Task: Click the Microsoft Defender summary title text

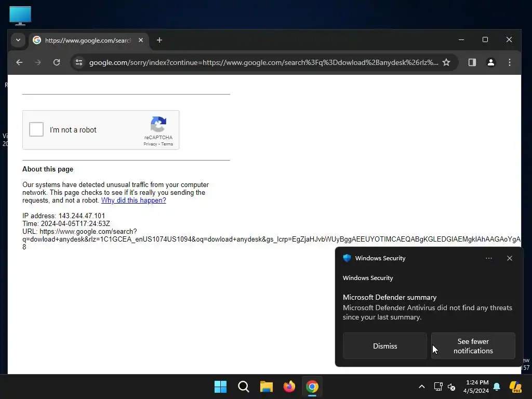Action: click(390, 297)
